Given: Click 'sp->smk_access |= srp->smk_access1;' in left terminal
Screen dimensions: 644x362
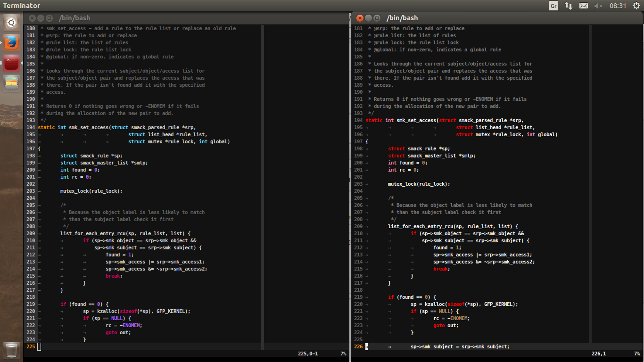Looking at the screenshot, I should [155, 262].
